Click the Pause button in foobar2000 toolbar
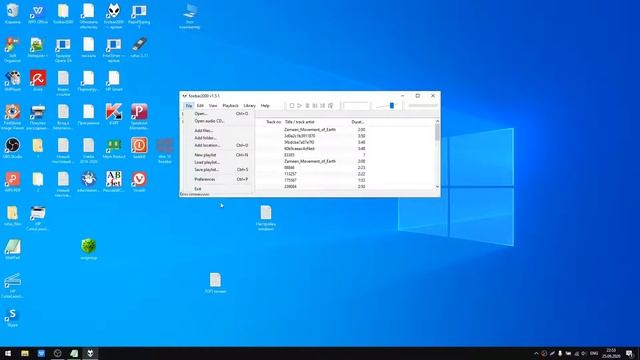This screenshot has height=360, width=640. point(307,106)
